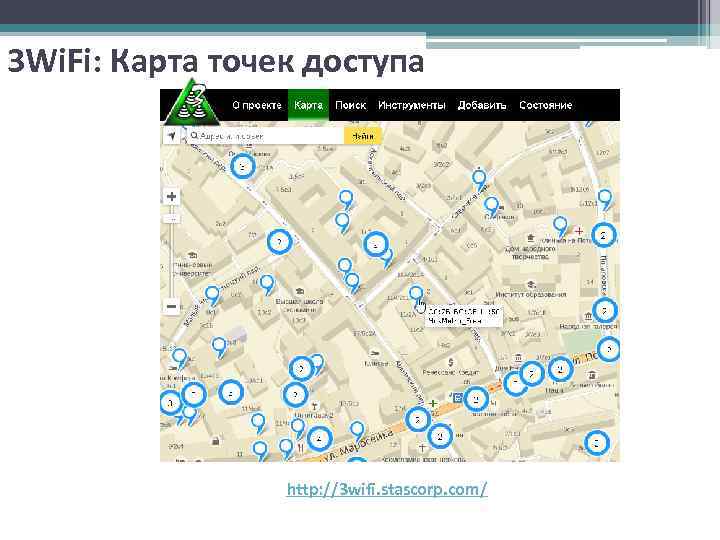Screen dimensions: 720x540
Task: Click the «Высшая школа экономики» map label
Action: pyautogui.click(x=299, y=305)
